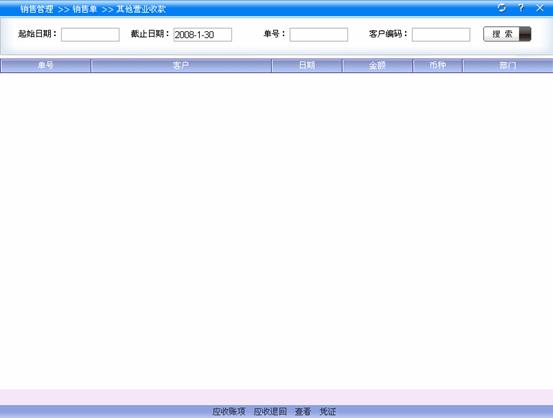Click the 币种 column header

[x=437, y=66]
